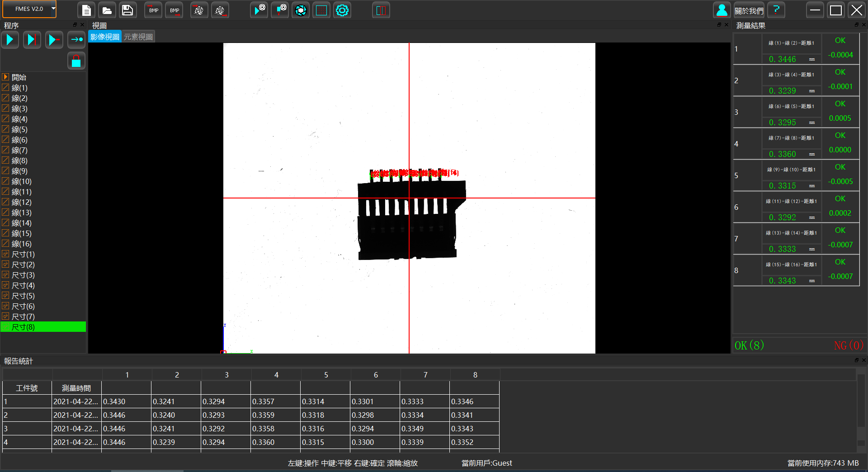The width and height of the screenshot is (868, 472).
Task: Float the 測量結果 panel using its undock icon
Action: [x=856, y=25]
